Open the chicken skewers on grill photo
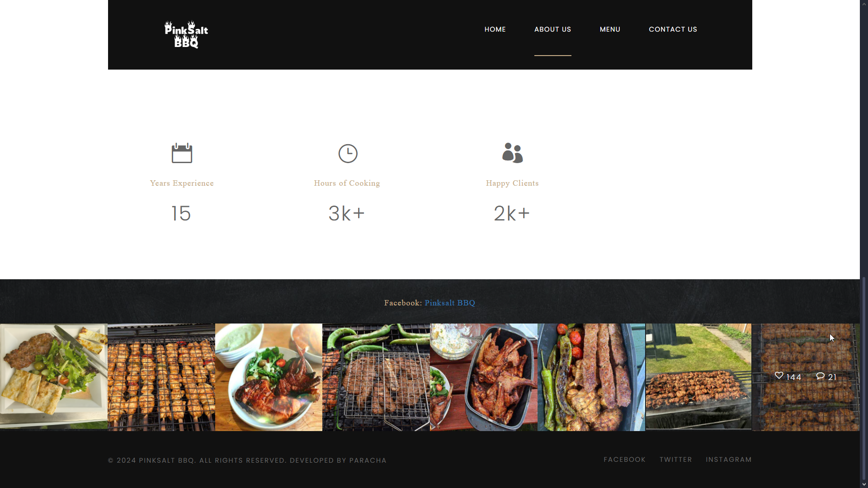This screenshot has height=488, width=868. pos(161,377)
